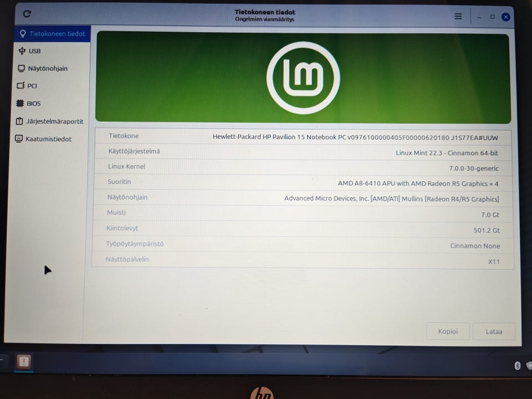This screenshot has height=399, width=532.
Task: Select the Tietokoneen tiedot sidebar item
Action: click(52, 34)
